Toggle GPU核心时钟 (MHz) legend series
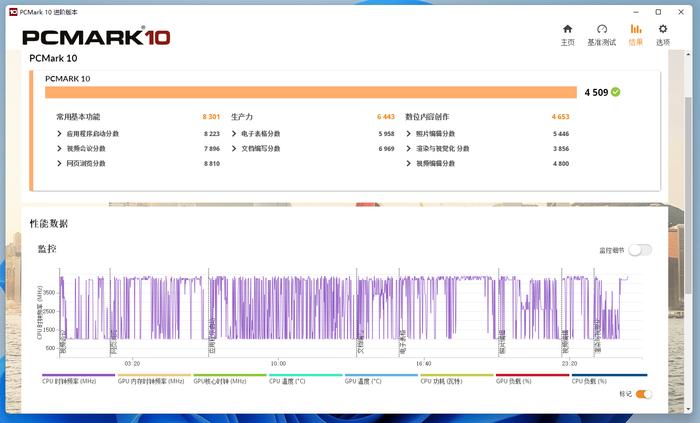 229,378
